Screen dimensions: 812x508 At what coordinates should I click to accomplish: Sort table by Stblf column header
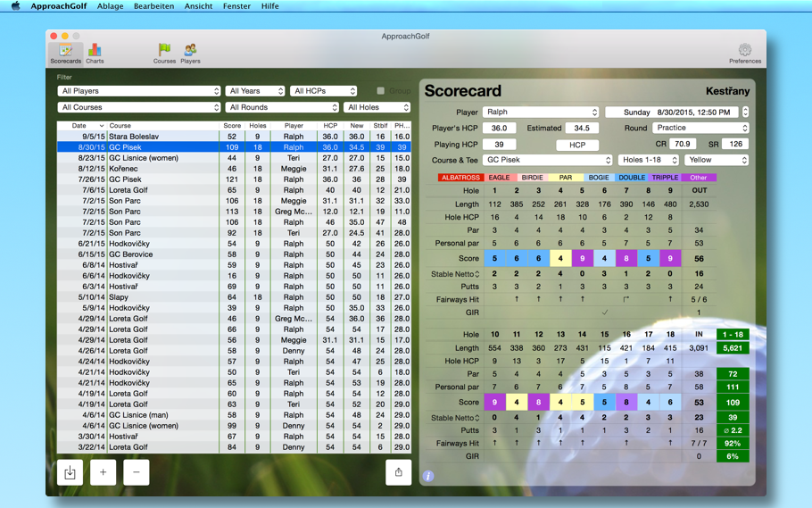point(381,126)
